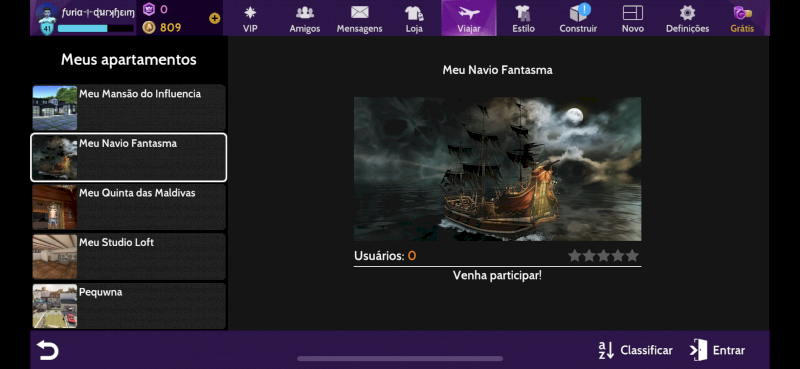Enter the apartment with Entrar

coord(717,350)
